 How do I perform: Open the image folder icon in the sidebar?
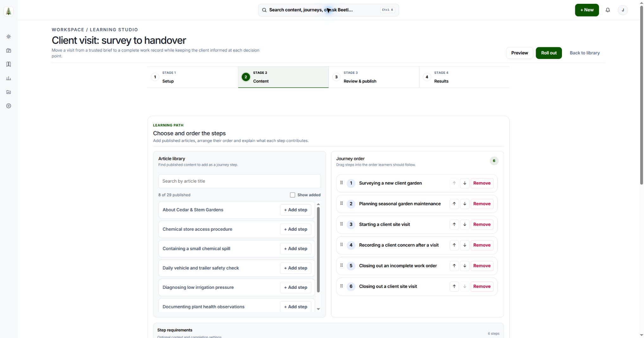click(x=9, y=92)
